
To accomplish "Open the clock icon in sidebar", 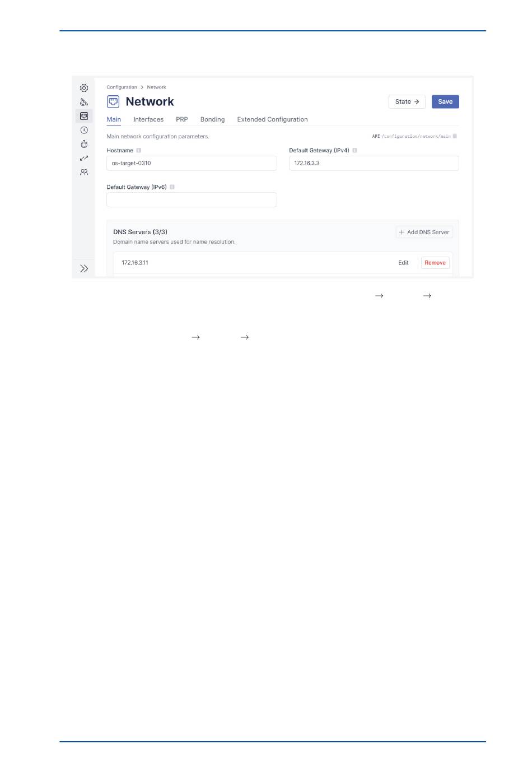I will pos(84,130).
